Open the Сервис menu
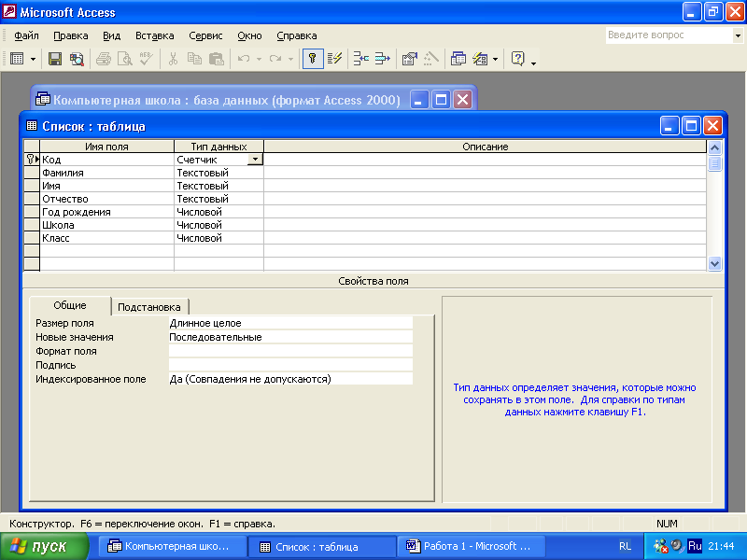Image resolution: width=747 pixels, height=560 pixels. pyautogui.click(x=205, y=35)
